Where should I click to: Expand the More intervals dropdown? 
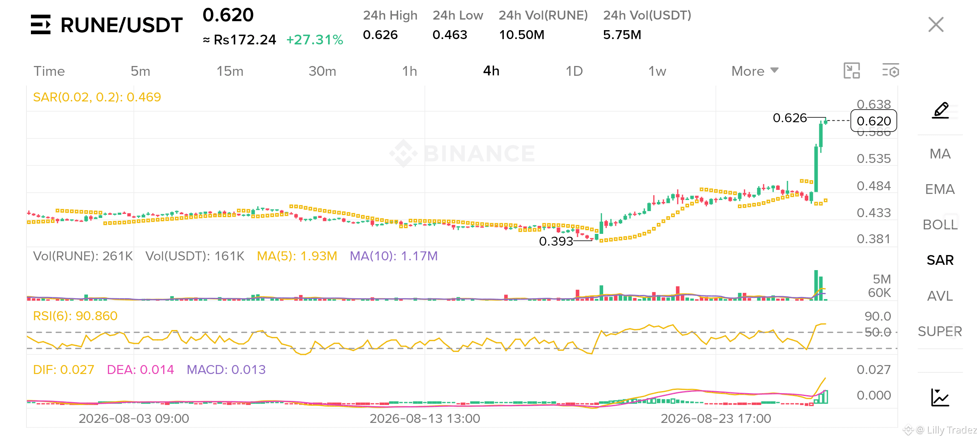click(x=755, y=71)
